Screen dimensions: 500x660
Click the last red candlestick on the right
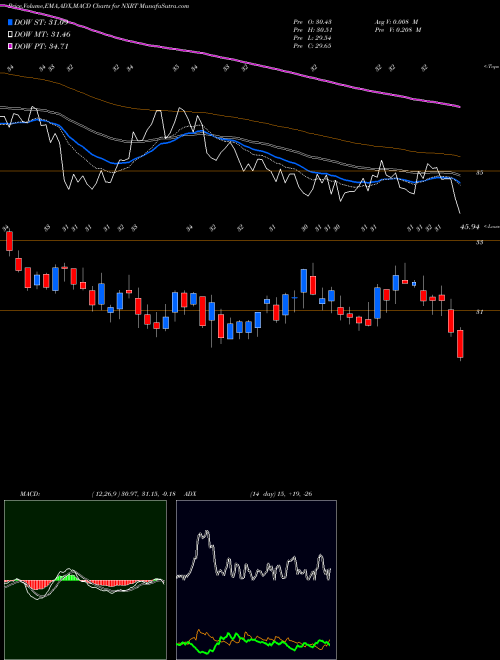(460, 344)
